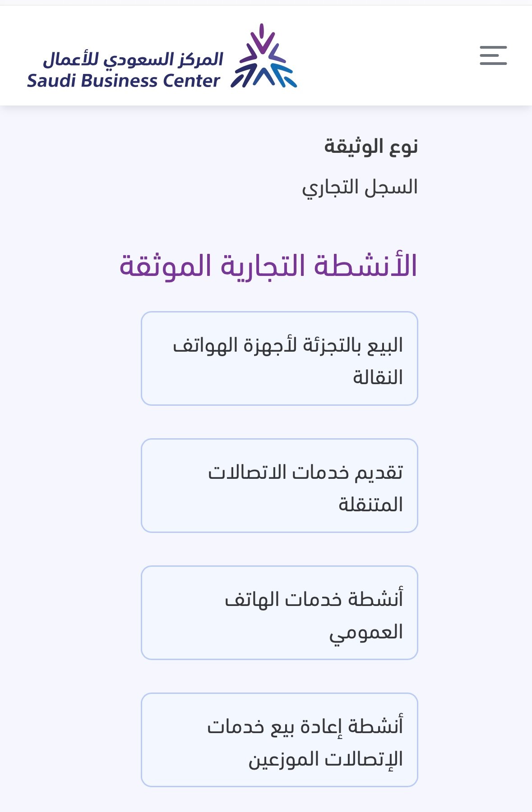
Task: Click the word العمومي in the third card
Action: tap(365, 633)
